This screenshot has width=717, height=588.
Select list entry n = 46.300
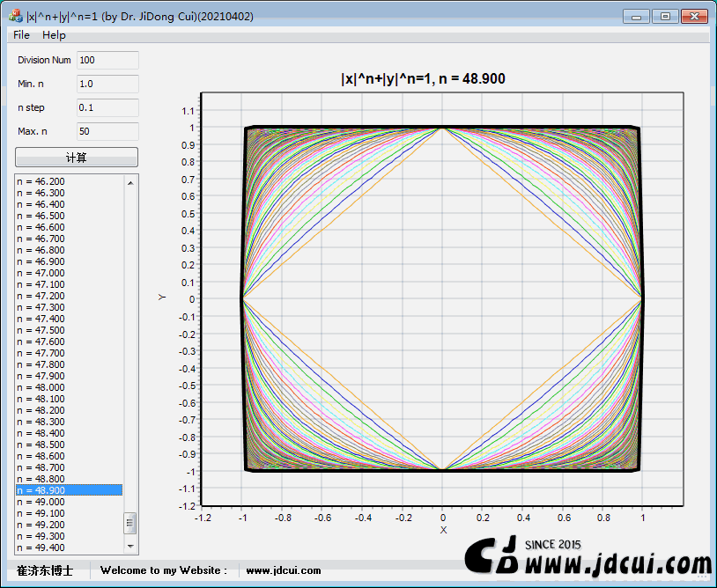(x=69, y=193)
